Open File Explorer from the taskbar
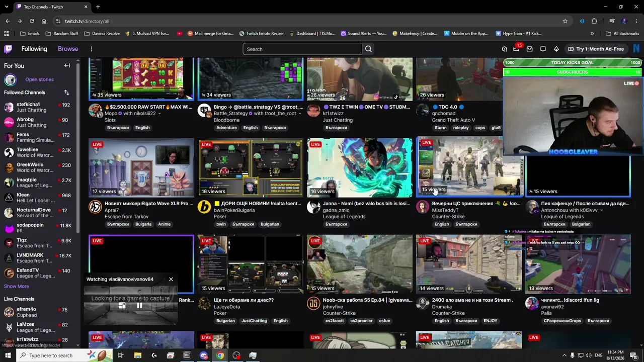Screen dimensions: 644x362 click(x=137, y=355)
